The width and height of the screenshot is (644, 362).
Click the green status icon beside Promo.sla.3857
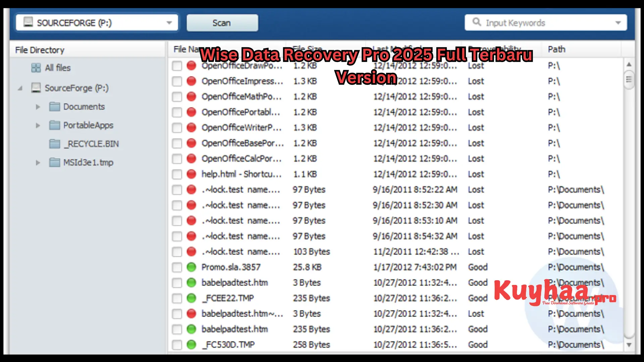click(x=191, y=267)
